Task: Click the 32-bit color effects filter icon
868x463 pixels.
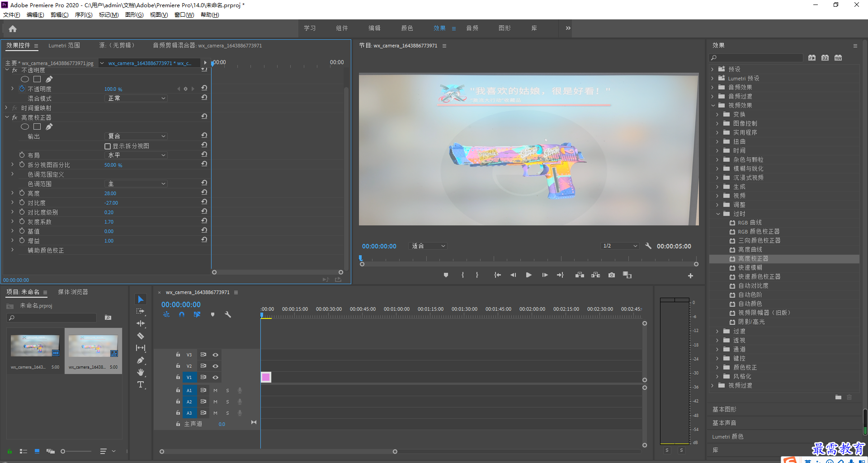Action: coord(825,58)
